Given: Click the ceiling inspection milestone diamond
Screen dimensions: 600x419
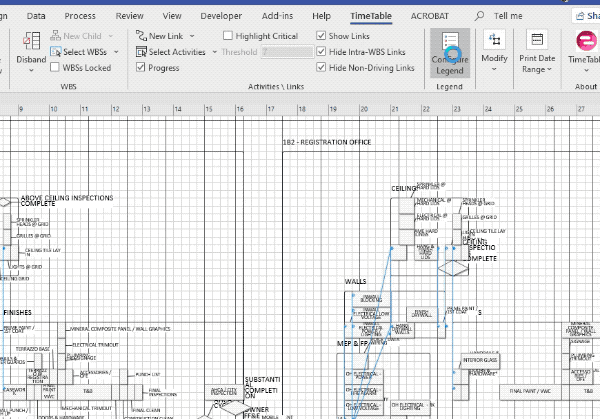Looking at the screenshot, I should [453, 268].
